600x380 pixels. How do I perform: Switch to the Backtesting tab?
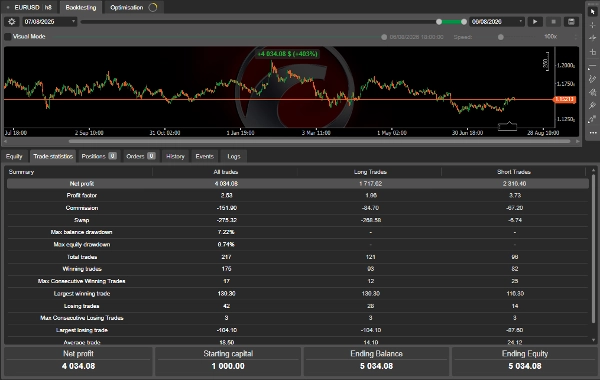pos(81,7)
